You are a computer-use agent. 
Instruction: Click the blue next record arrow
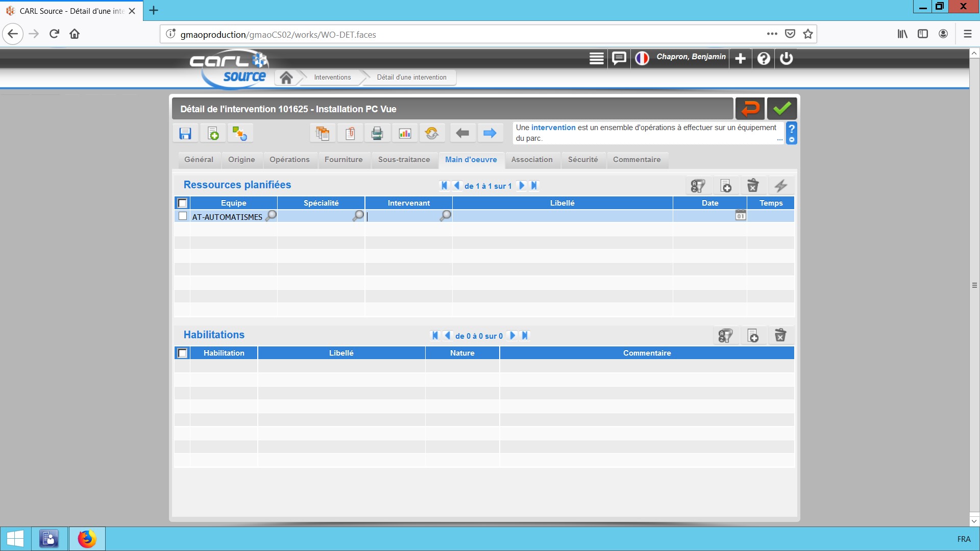click(x=489, y=133)
